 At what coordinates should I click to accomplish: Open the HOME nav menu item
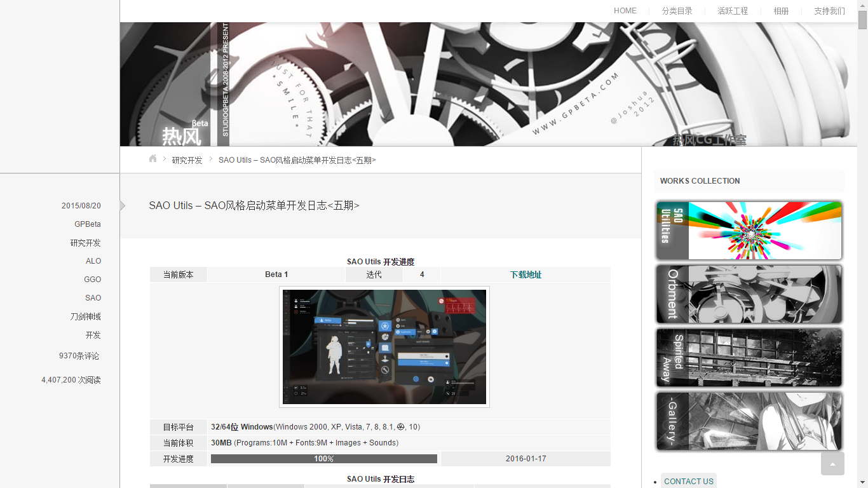(x=625, y=11)
